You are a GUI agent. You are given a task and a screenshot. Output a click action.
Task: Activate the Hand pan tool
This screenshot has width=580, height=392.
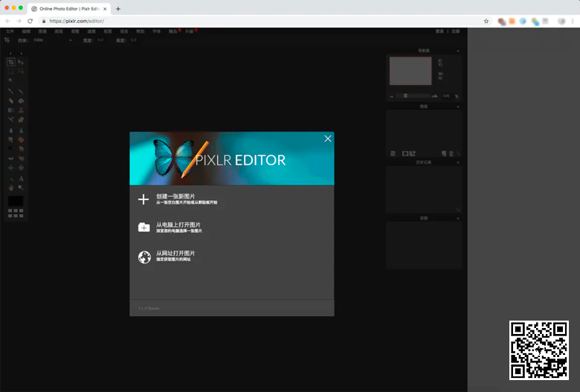10,187
